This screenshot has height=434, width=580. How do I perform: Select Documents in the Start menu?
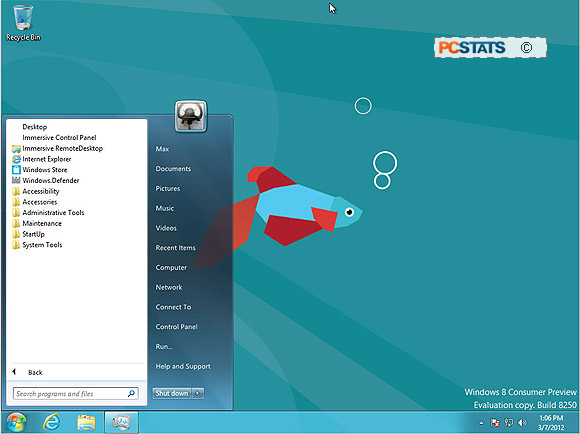pyautogui.click(x=173, y=169)
